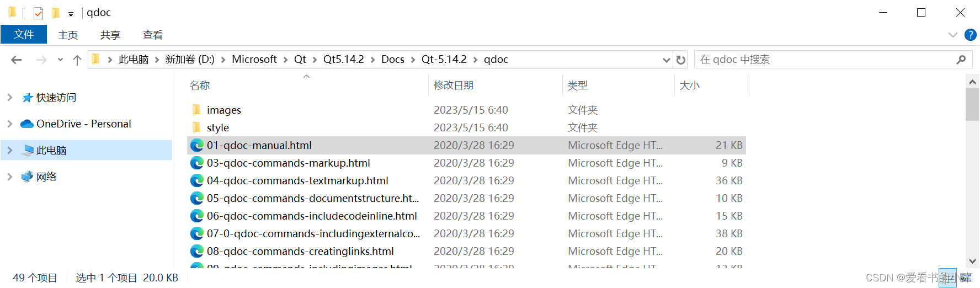This screenshot has width=980, height=288.
Task: Refresh the qdoc folder view
Action: [681, 60]
